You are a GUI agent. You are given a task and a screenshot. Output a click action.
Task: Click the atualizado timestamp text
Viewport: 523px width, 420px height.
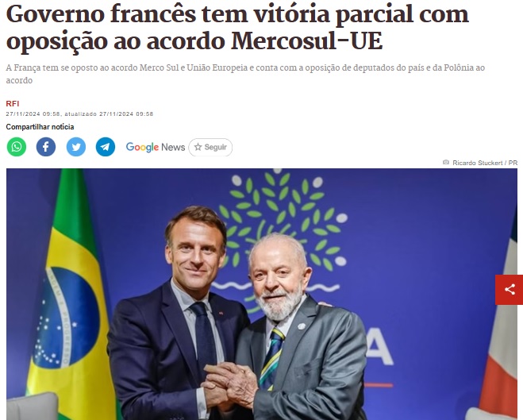[x=109, y=114]
